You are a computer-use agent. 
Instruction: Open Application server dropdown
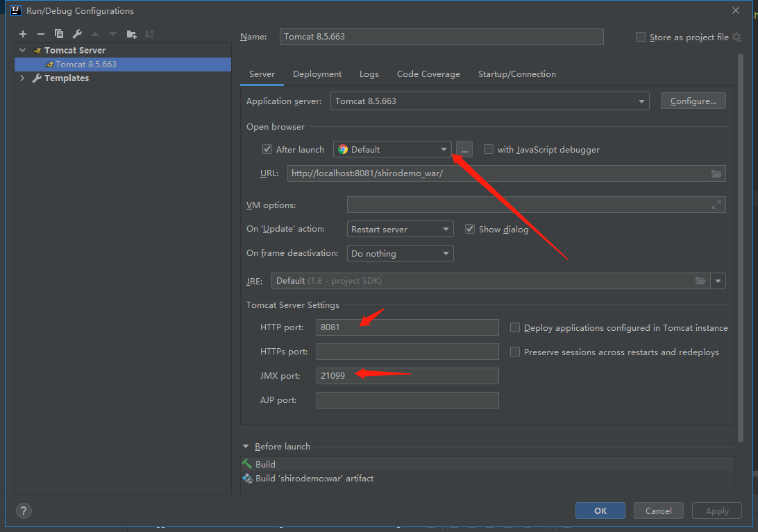coord(489,101)
